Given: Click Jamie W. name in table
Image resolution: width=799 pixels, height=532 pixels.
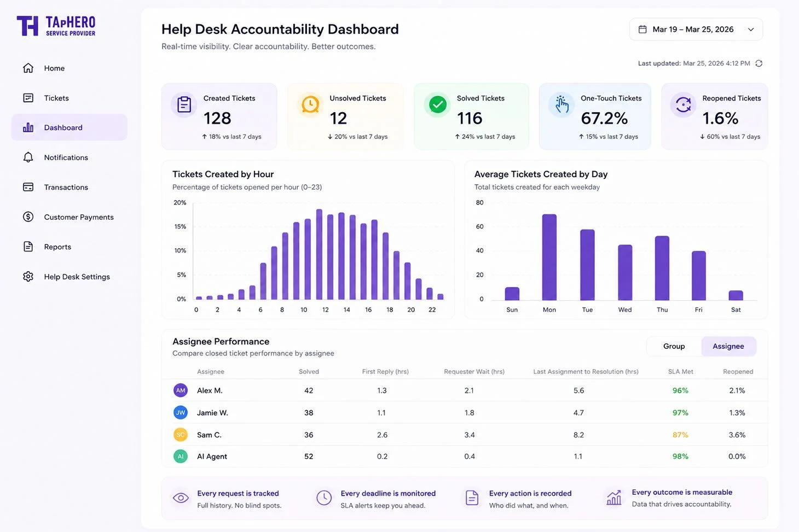Looking at the screenshot, I should pyautogui.click(x=212, y=413).
